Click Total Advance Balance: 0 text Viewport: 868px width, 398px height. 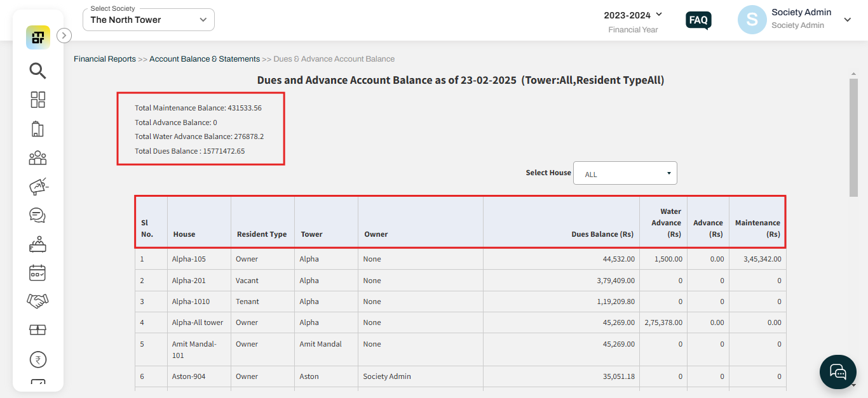[176, 123]
